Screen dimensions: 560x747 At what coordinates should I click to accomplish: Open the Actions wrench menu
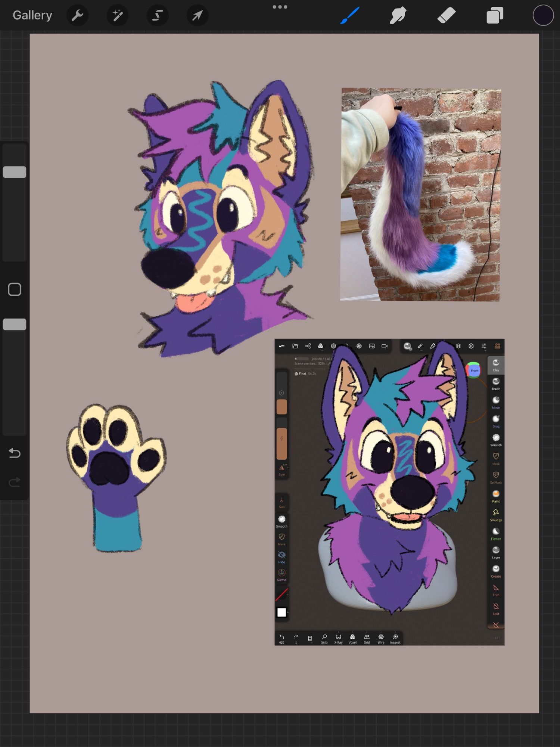point(77,15)
